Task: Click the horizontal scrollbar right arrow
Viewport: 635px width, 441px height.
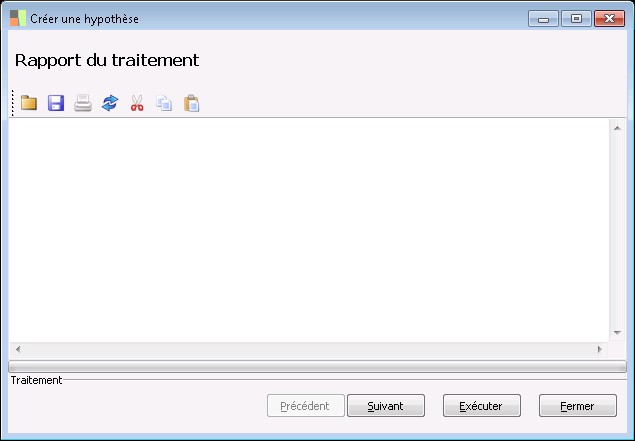Action: (600, 349)
